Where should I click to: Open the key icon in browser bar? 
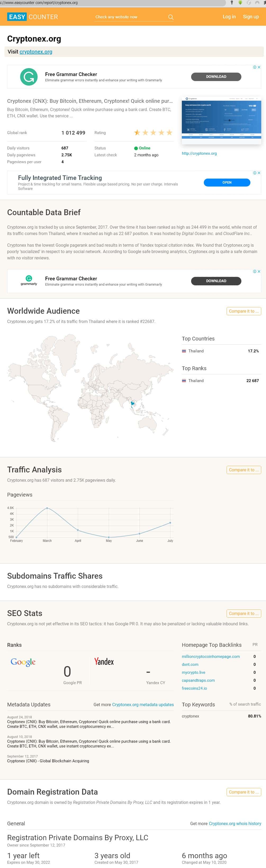click(x=232, y=3)
